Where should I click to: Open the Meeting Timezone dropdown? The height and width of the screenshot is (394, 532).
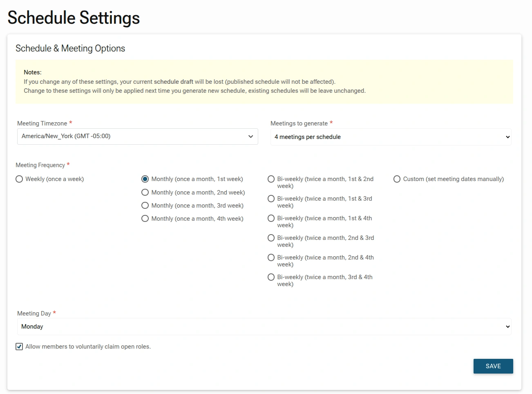(131, 137)
